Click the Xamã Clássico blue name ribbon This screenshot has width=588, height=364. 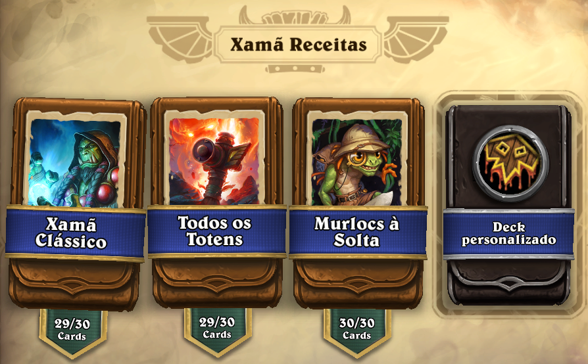click(x=76, y=232)
